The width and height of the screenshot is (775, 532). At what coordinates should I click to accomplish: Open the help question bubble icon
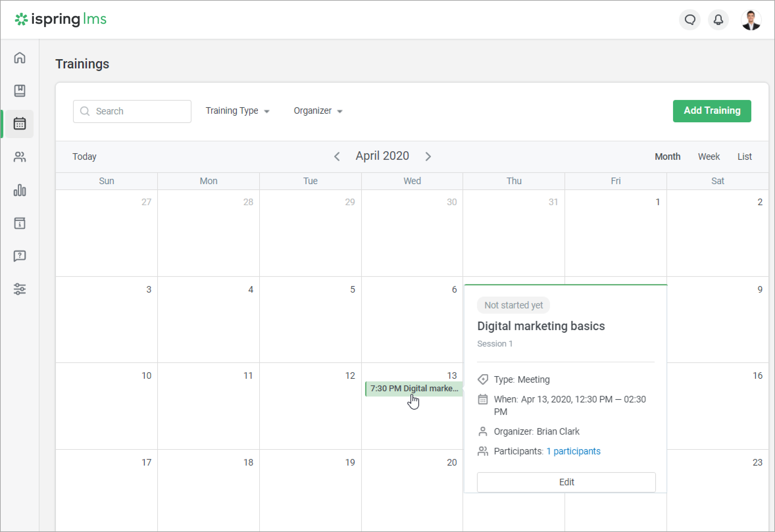pyautogui.click(x=20, y=256)
